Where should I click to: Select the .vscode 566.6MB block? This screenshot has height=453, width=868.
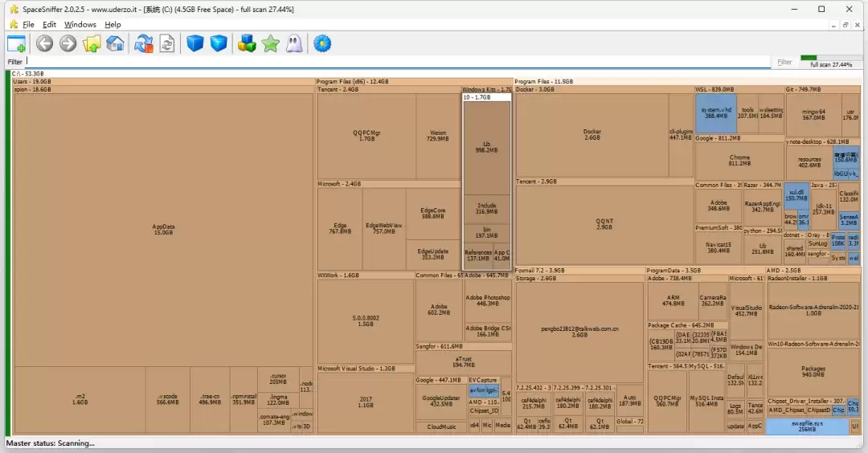167,399
